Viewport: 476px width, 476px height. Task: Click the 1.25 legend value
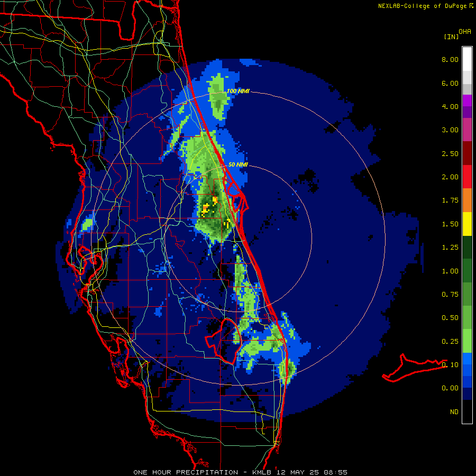[450, 248]
